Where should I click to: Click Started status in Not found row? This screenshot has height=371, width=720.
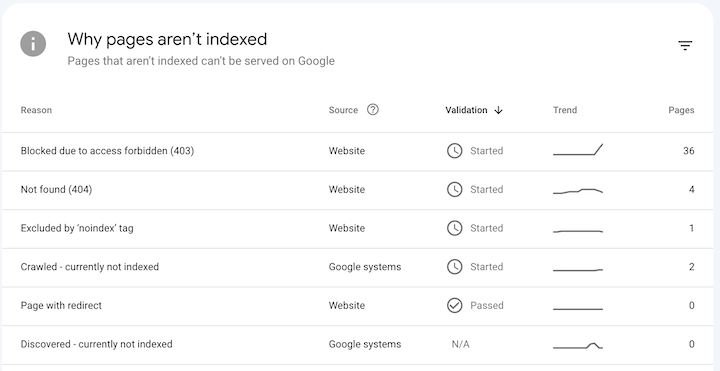pos(487,189)
